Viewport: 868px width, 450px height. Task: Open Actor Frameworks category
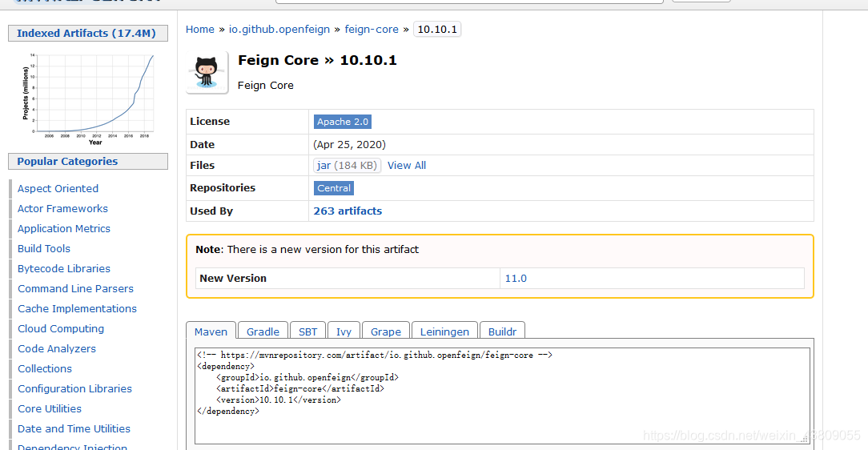(62, 209)
